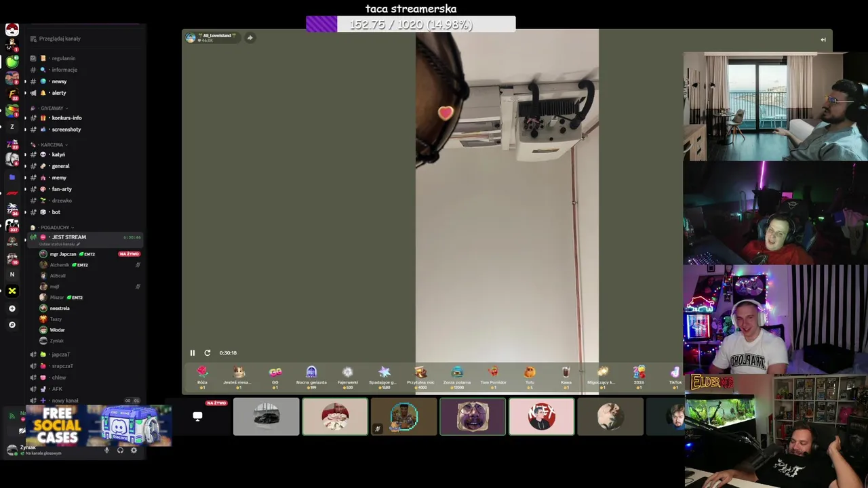Switch to the orange F server

pyautogui.click(x=12, y=94)
